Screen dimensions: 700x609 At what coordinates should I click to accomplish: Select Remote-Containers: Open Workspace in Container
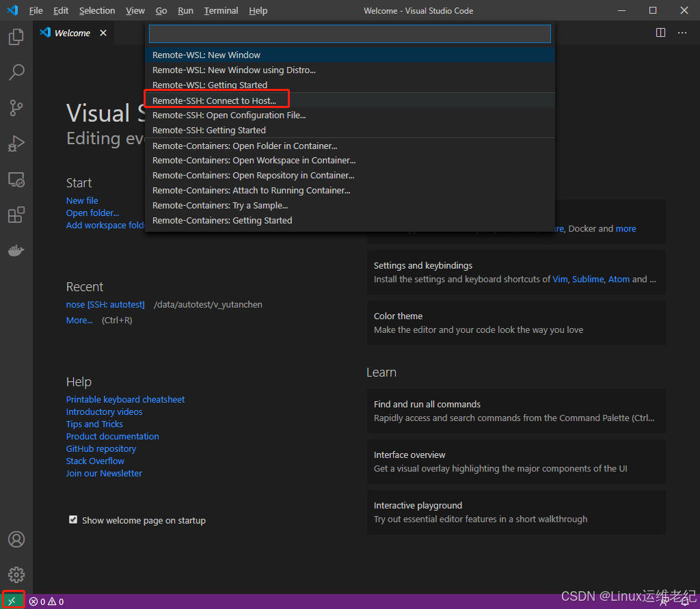pos(350,161)
